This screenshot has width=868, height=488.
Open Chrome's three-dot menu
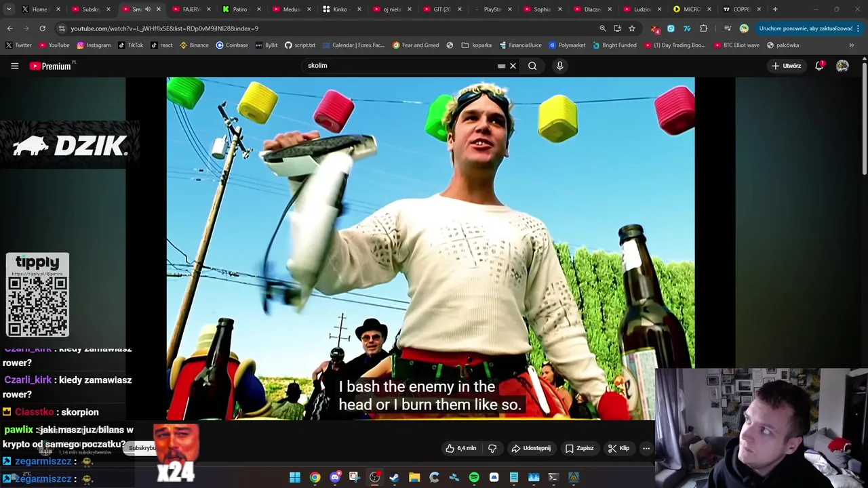coord(858,28)
